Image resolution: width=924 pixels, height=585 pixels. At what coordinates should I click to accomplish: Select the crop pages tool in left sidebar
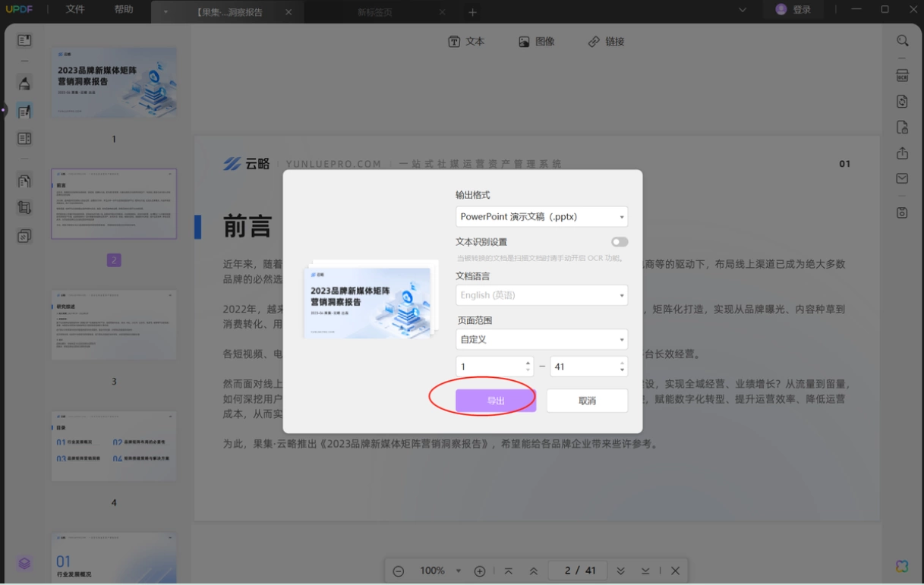(24, 208)
